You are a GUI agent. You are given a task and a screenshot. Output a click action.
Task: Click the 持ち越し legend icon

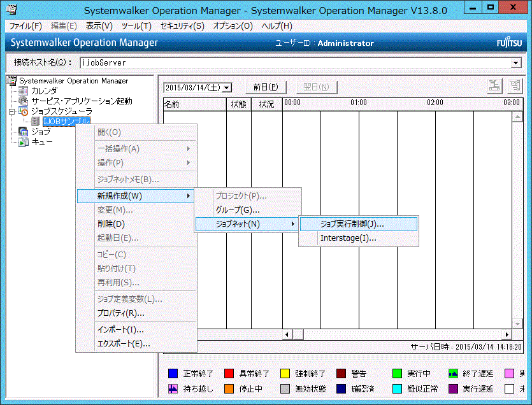coord(173,388)
